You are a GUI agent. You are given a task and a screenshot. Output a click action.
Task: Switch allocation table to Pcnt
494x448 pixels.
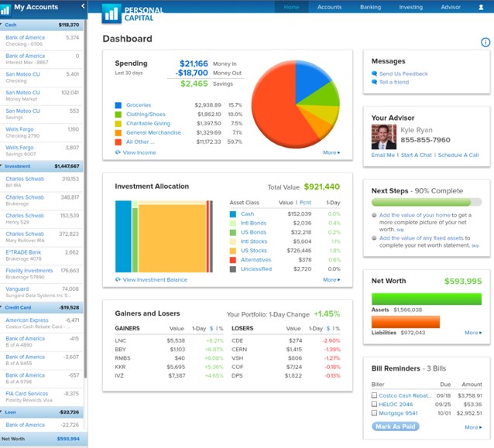pos(305,203)
